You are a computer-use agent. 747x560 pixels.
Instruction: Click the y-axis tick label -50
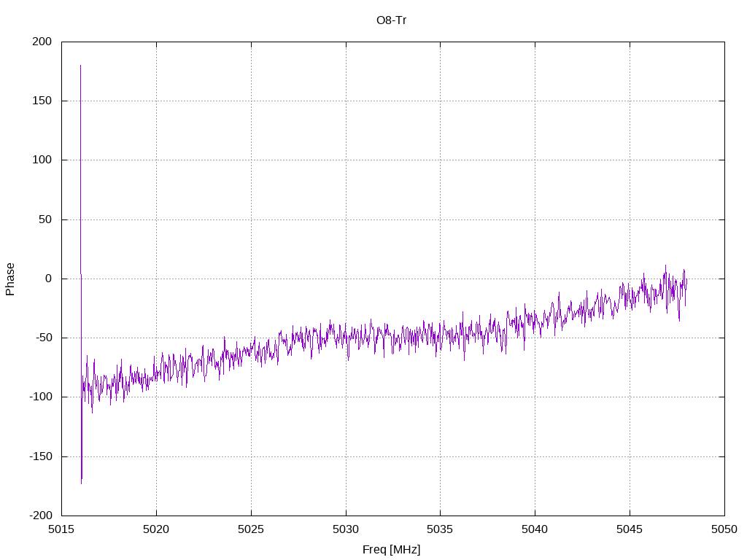pos(43,338)
